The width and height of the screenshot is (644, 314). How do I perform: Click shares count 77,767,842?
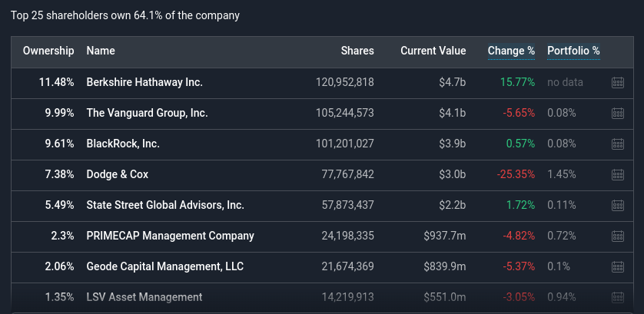[348, 175]
